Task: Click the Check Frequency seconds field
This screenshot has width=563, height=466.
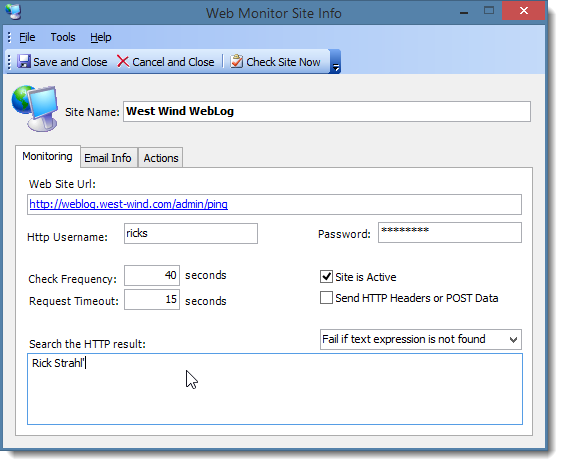Action: coord(152,275)
